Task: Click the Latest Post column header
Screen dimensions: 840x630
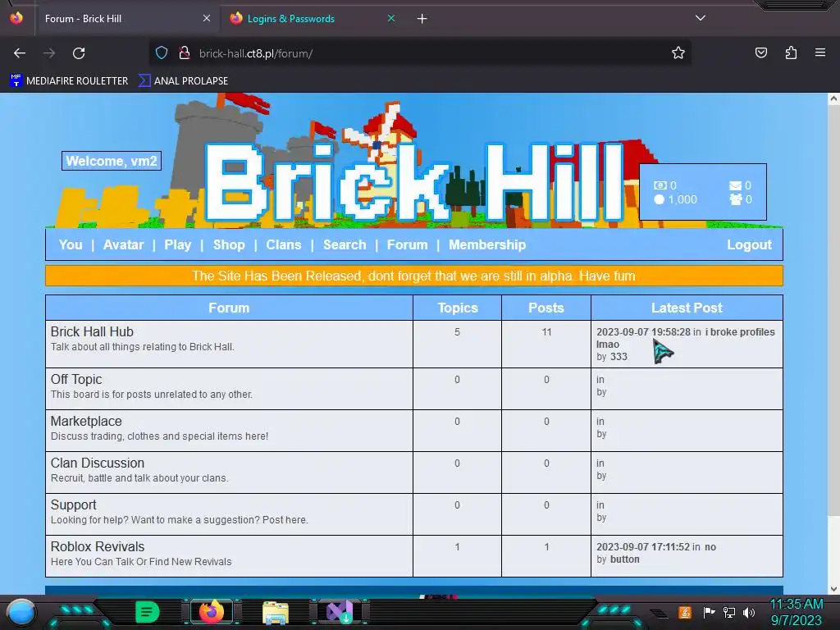Action: pyautogui.click(x=687, y=308)
